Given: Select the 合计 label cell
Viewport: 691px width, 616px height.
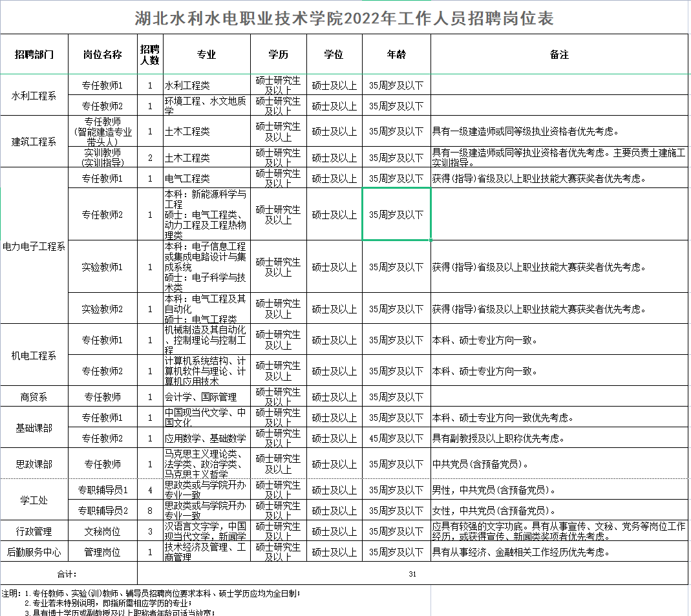Looking at the screenshot, I should click(68, 573).
